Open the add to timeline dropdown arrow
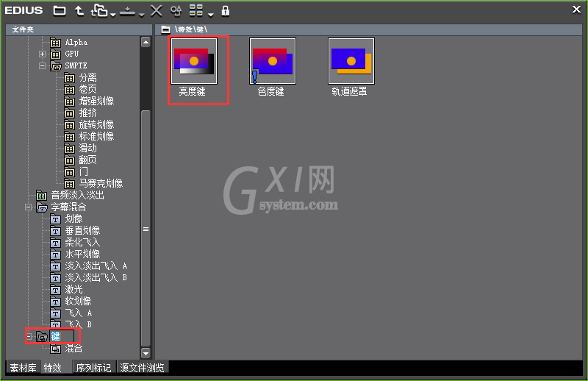The width and height of the screenshot is (588, 381). point(113,15)
